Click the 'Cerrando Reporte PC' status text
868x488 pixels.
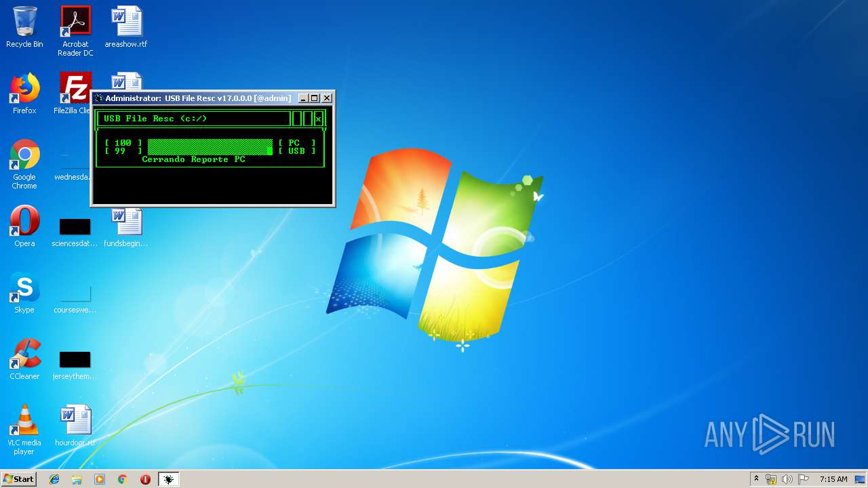[x=193, y=159]
